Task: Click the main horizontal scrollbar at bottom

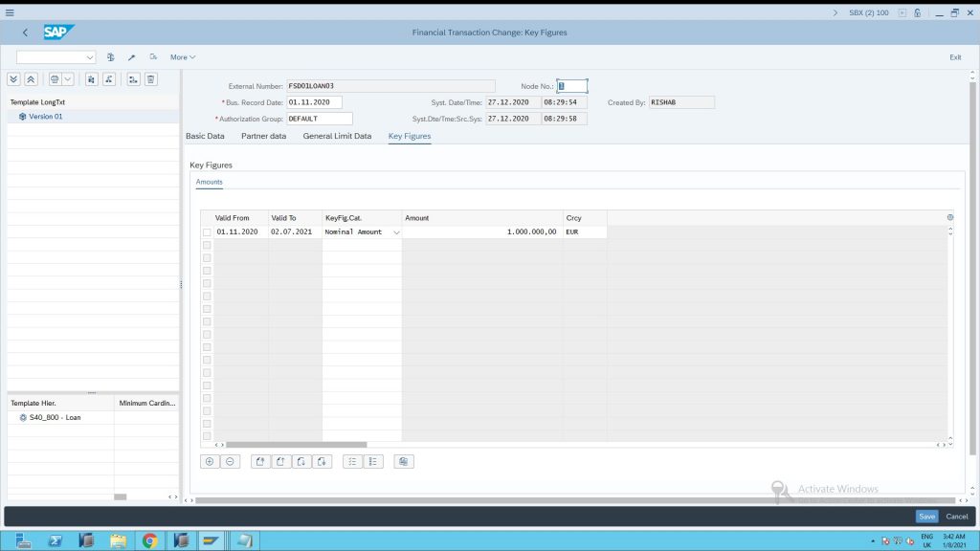Action: coord(575,500)
